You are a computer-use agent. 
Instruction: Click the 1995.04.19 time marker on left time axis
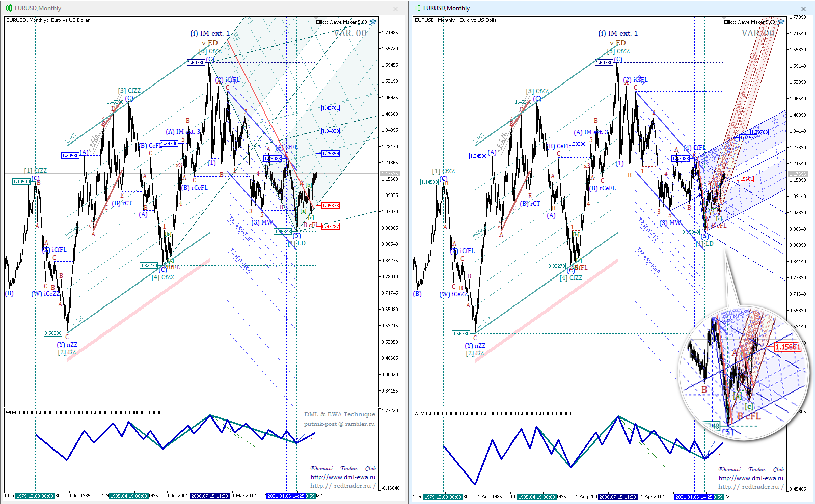click(x=129, y=496)
